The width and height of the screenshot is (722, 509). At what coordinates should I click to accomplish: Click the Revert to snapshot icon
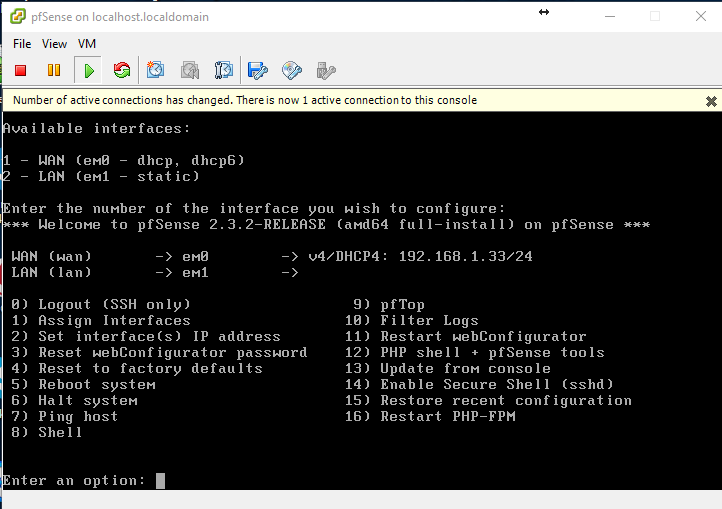[x=190, y=70]
